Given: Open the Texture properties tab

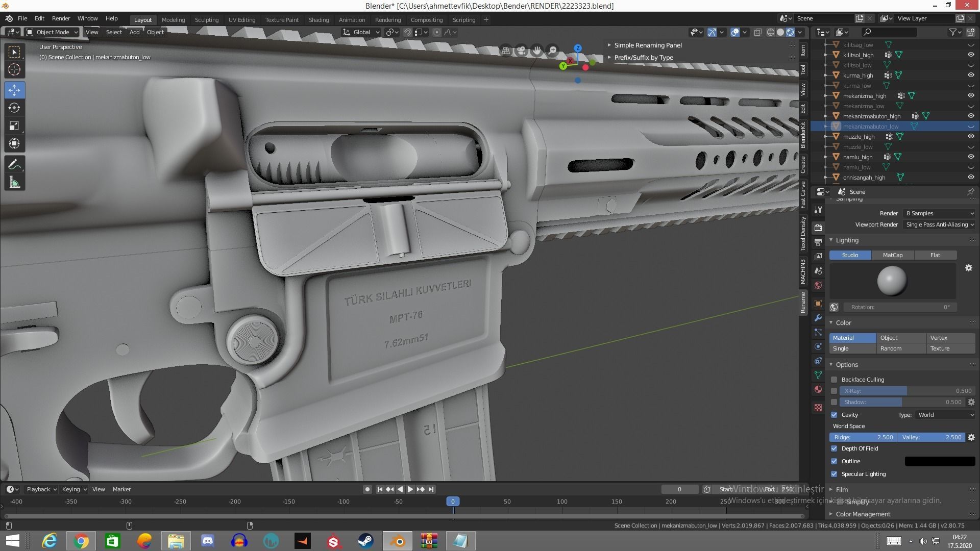Looking at the screenshot, I should click(818, 408).
